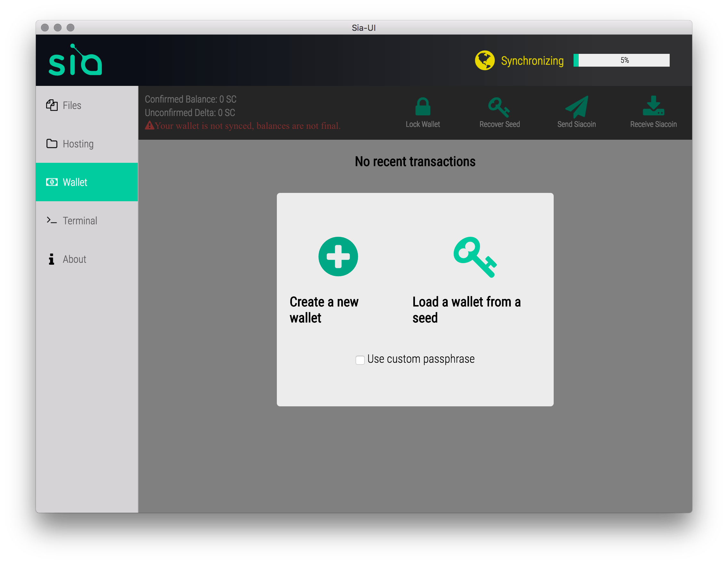The height and width of the screenshot is (564, 728).
Task: Click the Send Siacoin paper plane icon
Action: pos(577,107)
